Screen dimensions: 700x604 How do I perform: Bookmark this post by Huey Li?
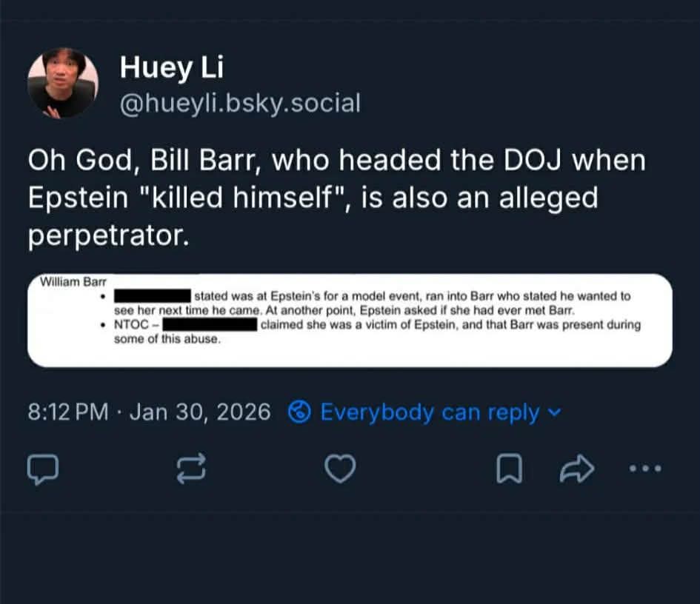[510, 469]
